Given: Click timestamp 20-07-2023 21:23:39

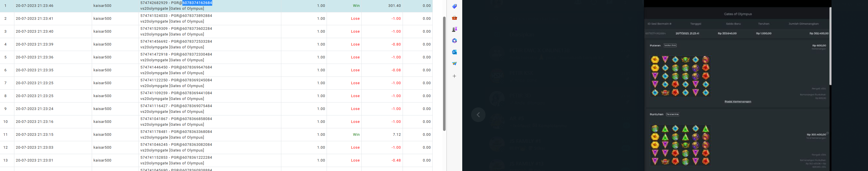Looking at the screenshot, I should 34,44.
